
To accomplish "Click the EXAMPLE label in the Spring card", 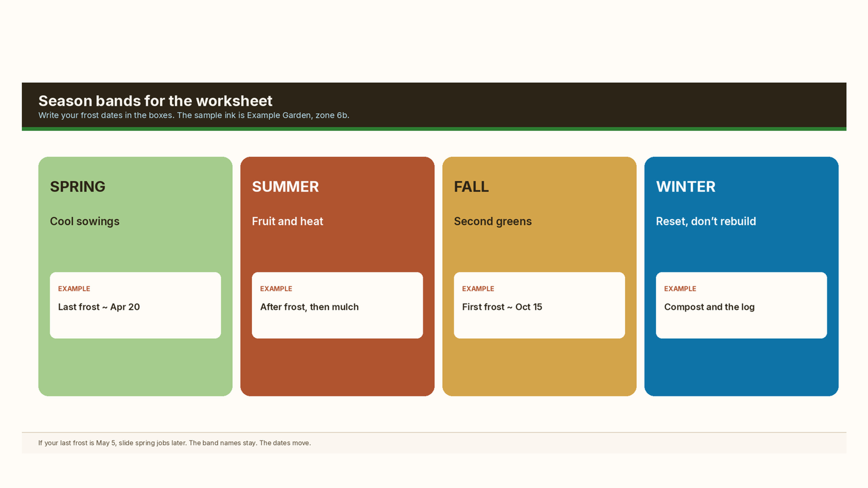I will (x=74, y=289).
